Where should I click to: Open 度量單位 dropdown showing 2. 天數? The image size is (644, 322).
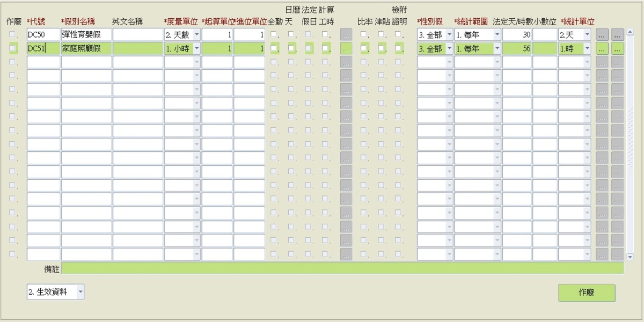tap(196, 35)
